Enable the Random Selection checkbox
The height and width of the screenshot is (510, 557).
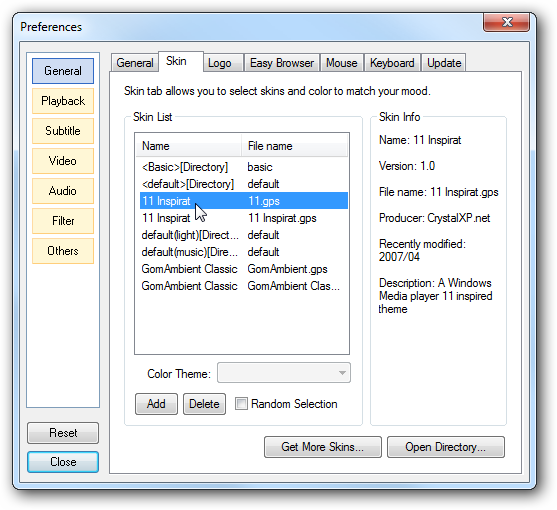(x=241, y=404)
